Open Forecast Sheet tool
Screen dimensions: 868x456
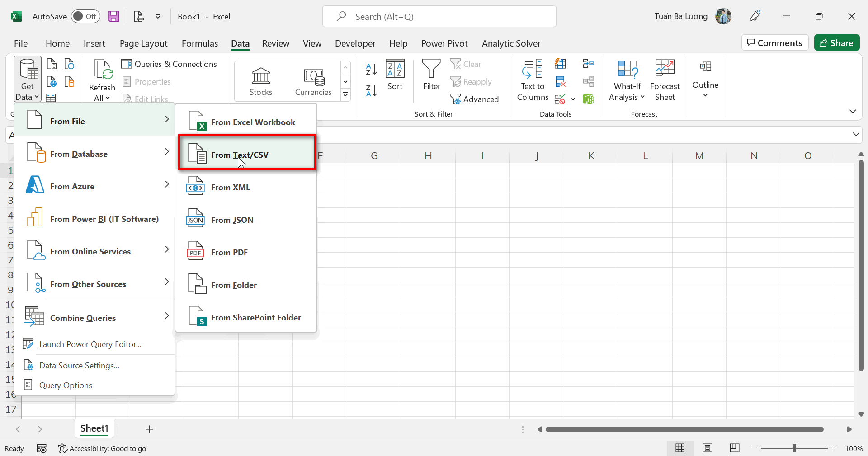click(x=665, y=80)
